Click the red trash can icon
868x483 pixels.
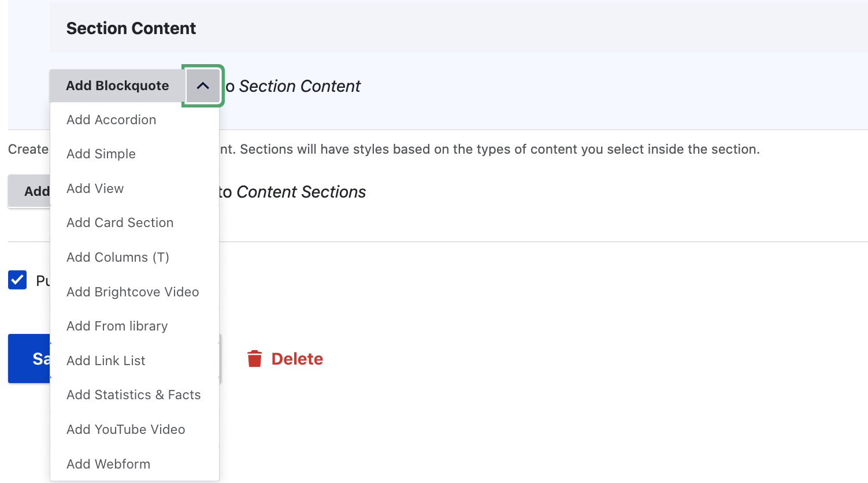[x=255, y=359]
